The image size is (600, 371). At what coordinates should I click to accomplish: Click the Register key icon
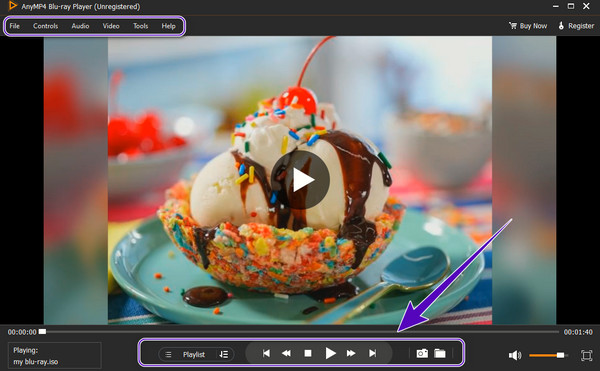pyautogui.click(x=561, y=26)
